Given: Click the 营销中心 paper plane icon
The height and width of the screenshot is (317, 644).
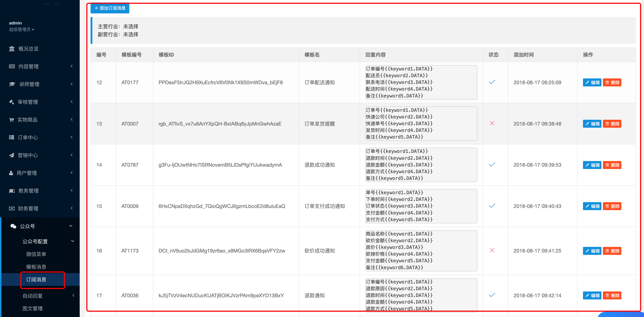Looking at the screenshot, I should click(12, 155).
